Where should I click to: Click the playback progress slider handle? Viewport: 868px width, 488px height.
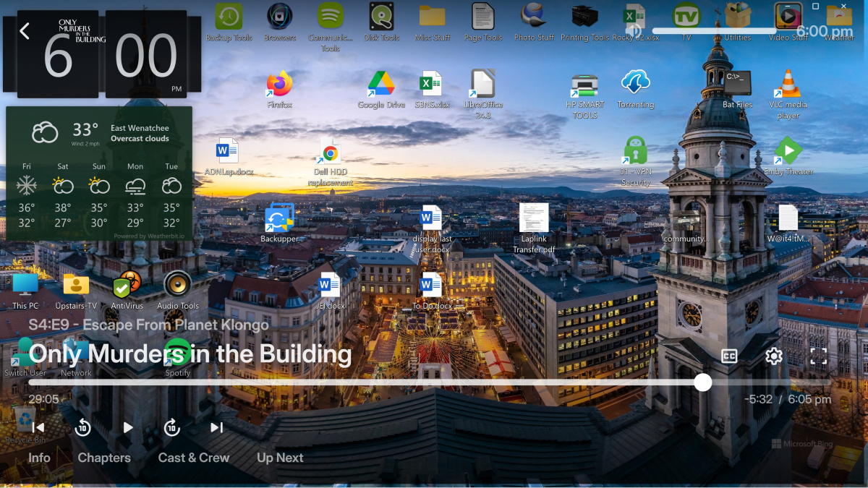tap(702, 382)
